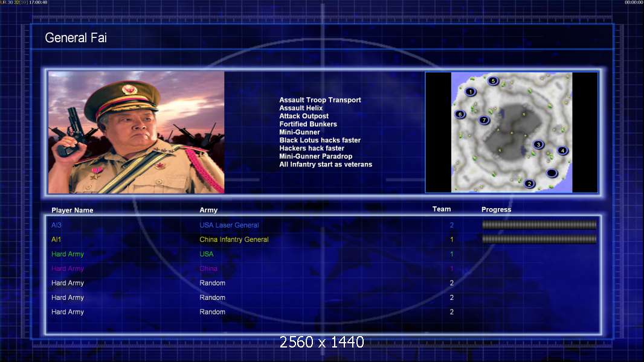The height and width of the screenshot is (362, 644).
Task: Select start position 4 on the map
Action: point(562,150)
